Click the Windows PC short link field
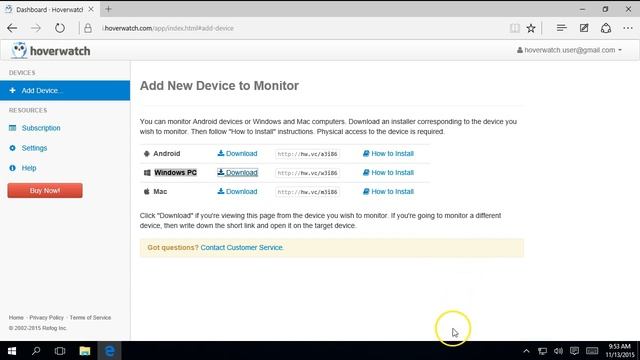The image size is (640, 360). click(x=307, y=173)
